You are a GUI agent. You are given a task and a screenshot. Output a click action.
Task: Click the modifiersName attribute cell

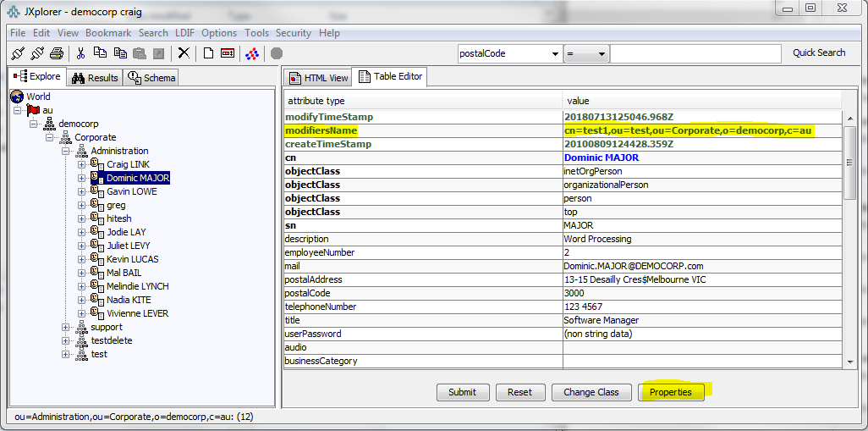point(423,130)
